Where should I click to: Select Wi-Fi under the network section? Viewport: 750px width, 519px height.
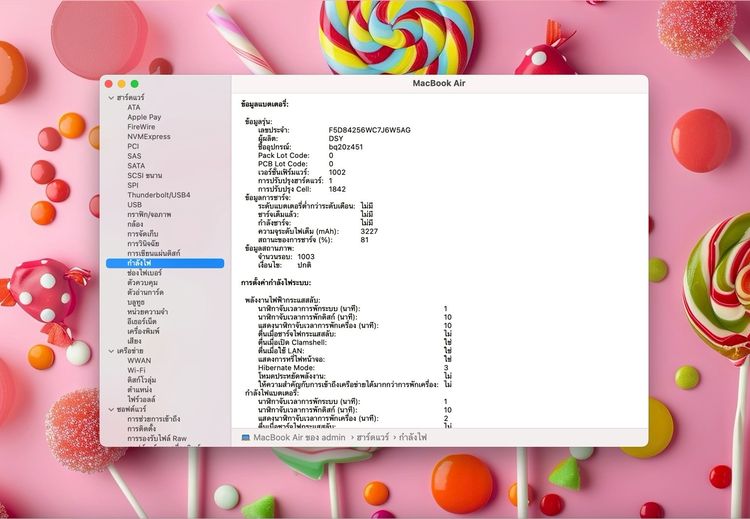pyautogui.click(x=136, y=370)
